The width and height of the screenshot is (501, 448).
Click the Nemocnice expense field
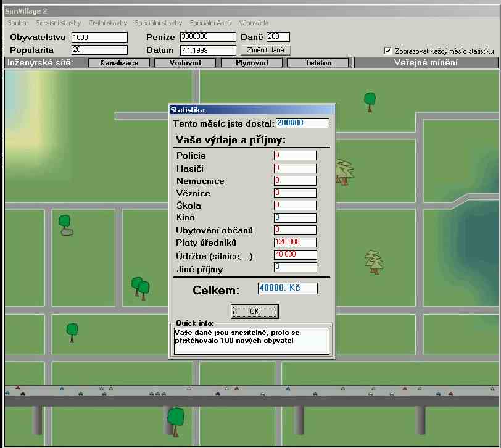point(295,181)
